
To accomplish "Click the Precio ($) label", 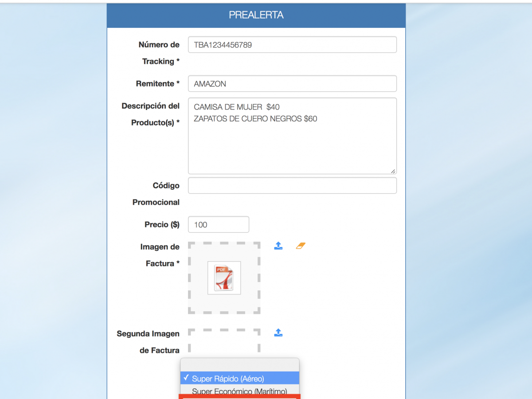I will 162,225.
